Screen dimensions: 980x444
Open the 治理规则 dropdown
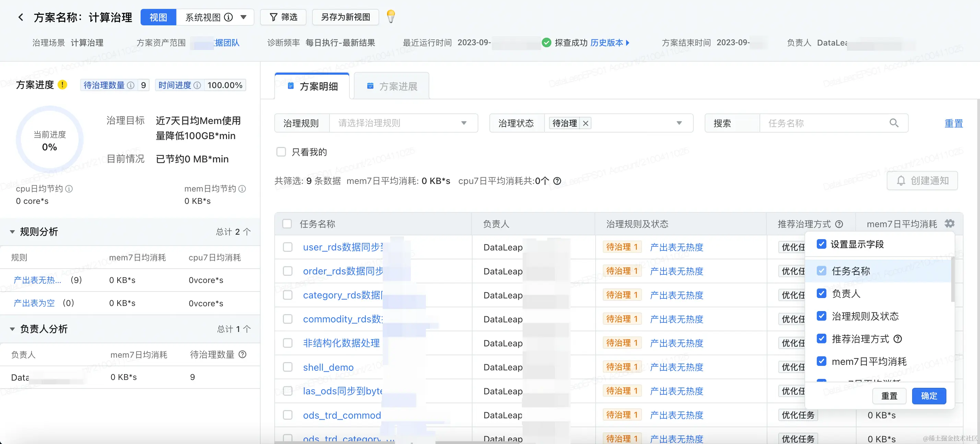403,123
